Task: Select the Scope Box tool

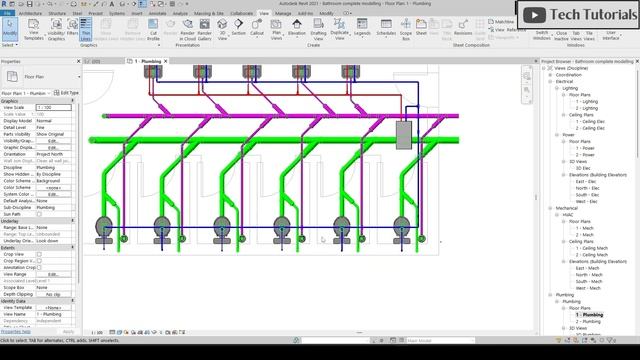Action: [x=406, y=29]
